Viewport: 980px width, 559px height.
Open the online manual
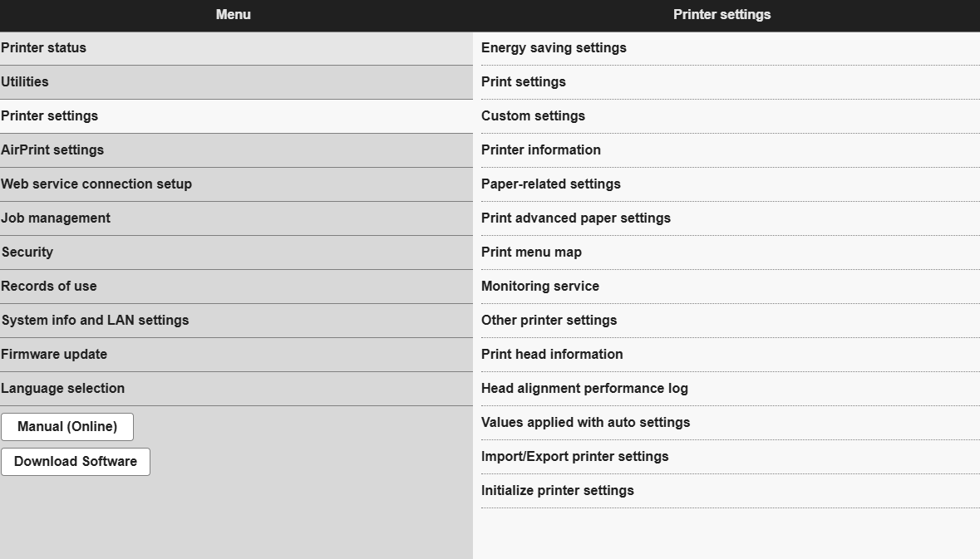tap(66, 426)
